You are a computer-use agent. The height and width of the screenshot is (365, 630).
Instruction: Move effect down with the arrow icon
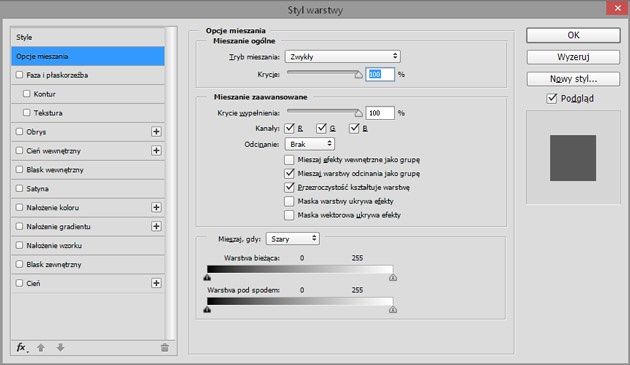click(x=60, y=347)
